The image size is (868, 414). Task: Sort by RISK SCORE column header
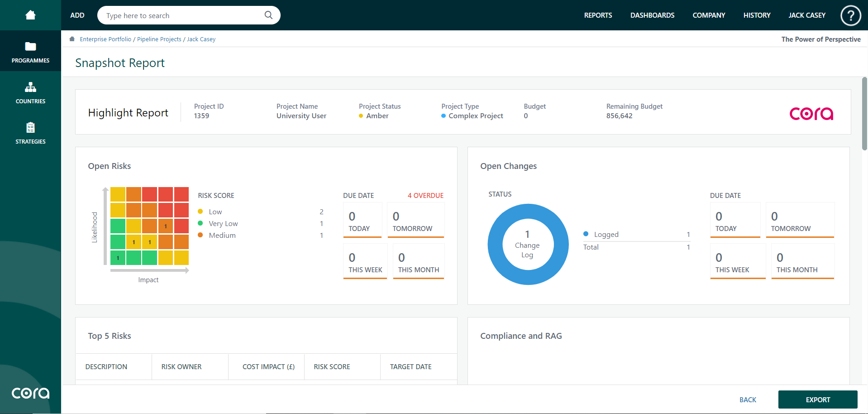coord(332,367)
